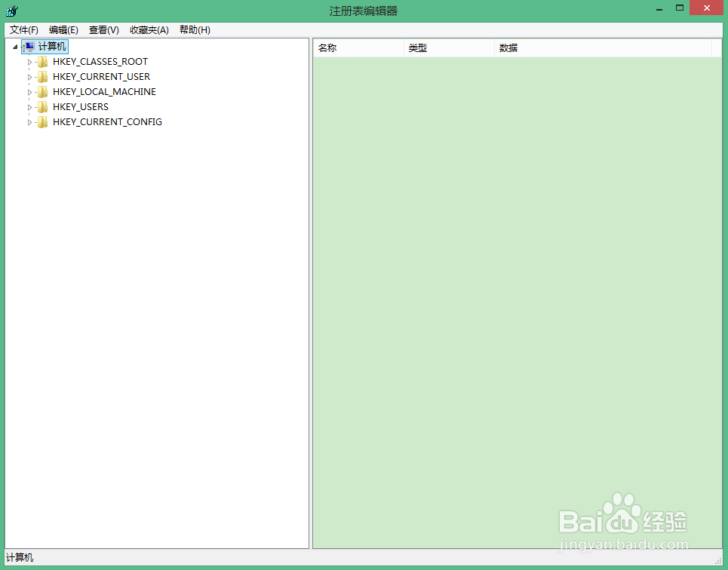728x570 pixels.
Task: Select the 计算机 tree root label
Action: pyautogui.click(x=52, y=47)
